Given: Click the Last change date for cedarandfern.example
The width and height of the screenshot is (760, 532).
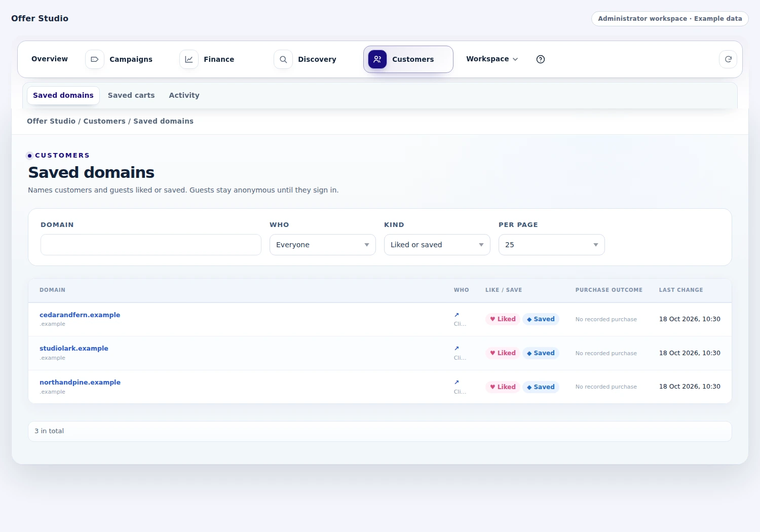Looking at the screenshot, I should pyautogui.click(x=690, y=319).
